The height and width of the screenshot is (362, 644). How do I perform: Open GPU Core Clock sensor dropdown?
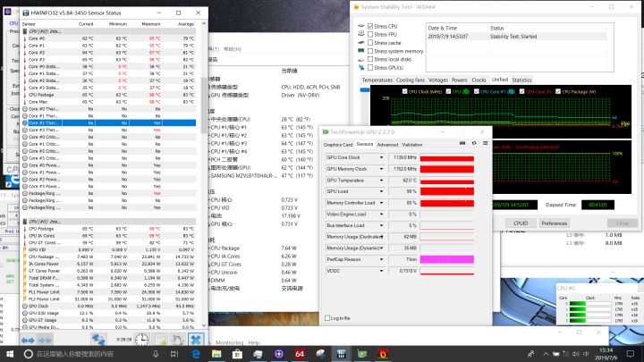pos(381,157)
